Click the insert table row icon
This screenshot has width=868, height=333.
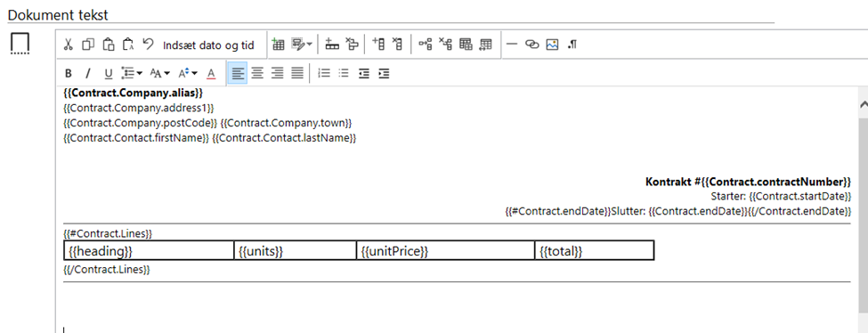pyautogui.click(x=332, y=45)
